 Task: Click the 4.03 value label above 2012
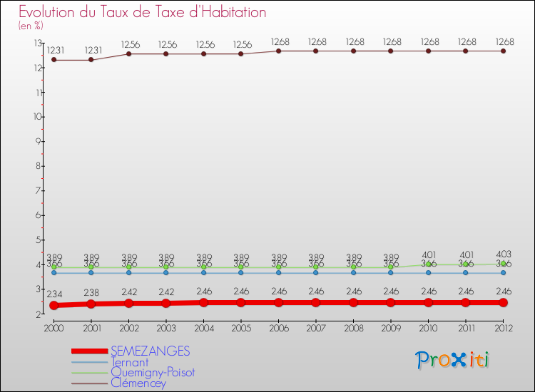(504, 254)
